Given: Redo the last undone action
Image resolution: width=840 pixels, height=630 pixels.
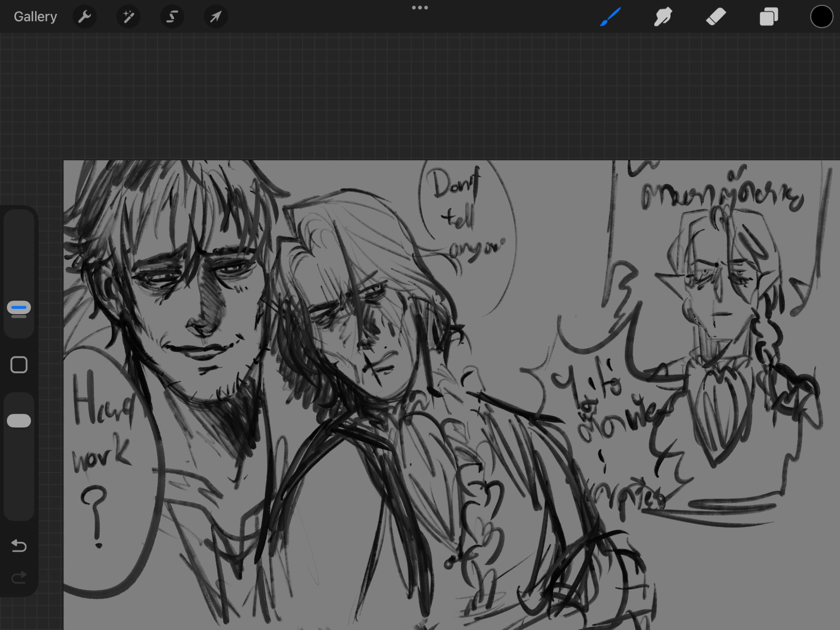Looking at the screenshot, I should [x=19, y=578].
